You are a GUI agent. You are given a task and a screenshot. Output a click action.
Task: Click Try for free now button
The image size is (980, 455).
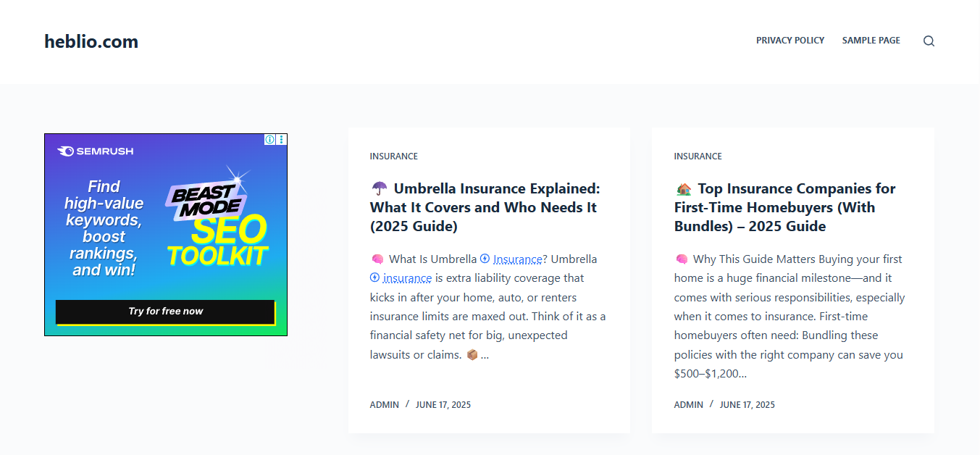[165, 312]
